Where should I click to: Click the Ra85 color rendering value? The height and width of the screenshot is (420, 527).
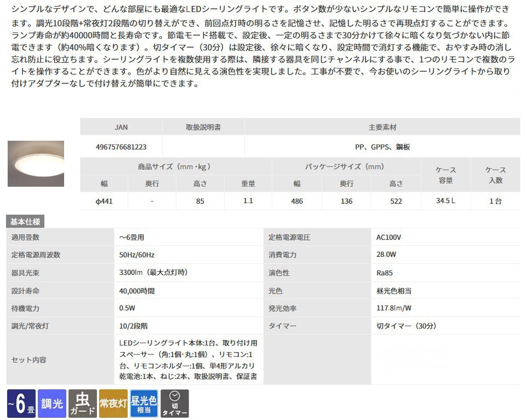pyautogui.click(x=385, y=272)
